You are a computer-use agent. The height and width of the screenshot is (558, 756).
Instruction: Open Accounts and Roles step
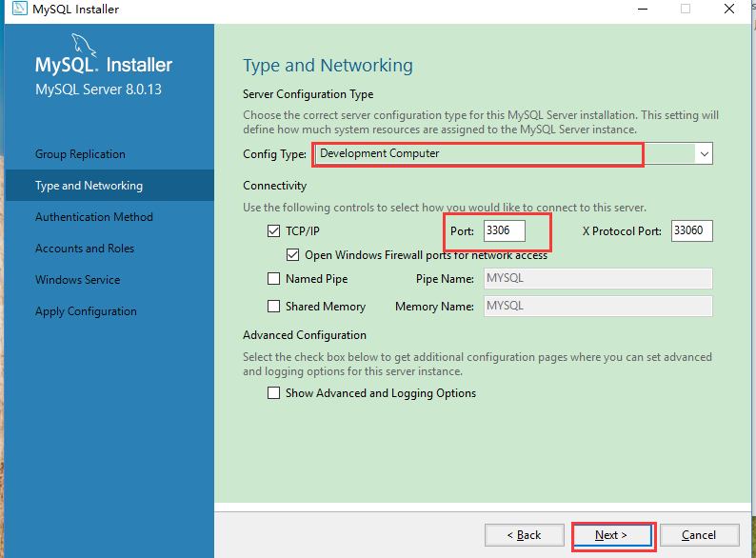click(x=85, y=249)
